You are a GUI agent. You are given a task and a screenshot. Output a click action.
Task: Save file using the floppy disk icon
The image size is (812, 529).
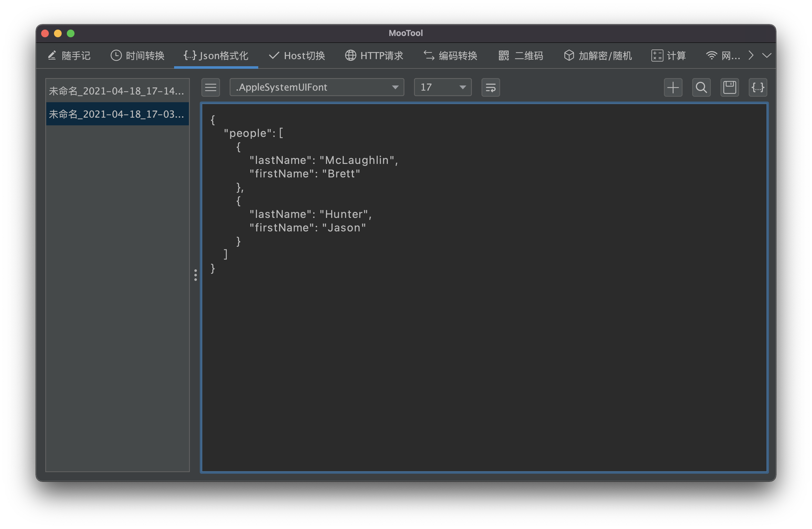729,87
